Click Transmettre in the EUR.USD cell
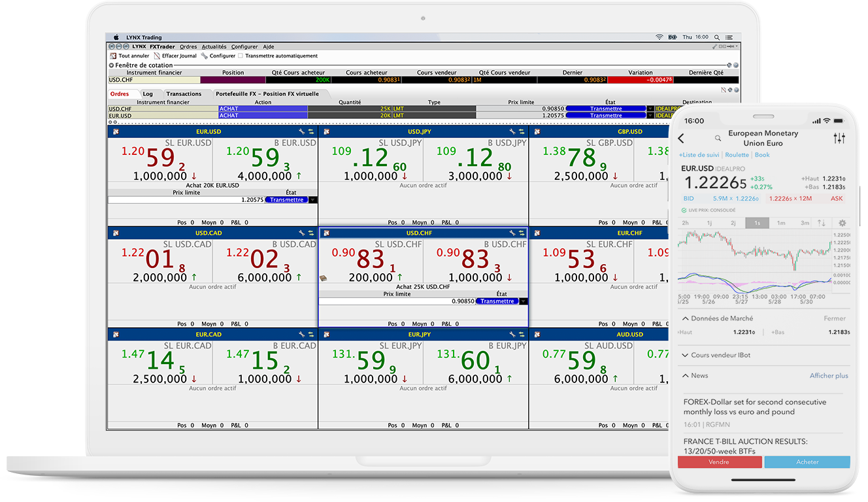 [286, 200]
